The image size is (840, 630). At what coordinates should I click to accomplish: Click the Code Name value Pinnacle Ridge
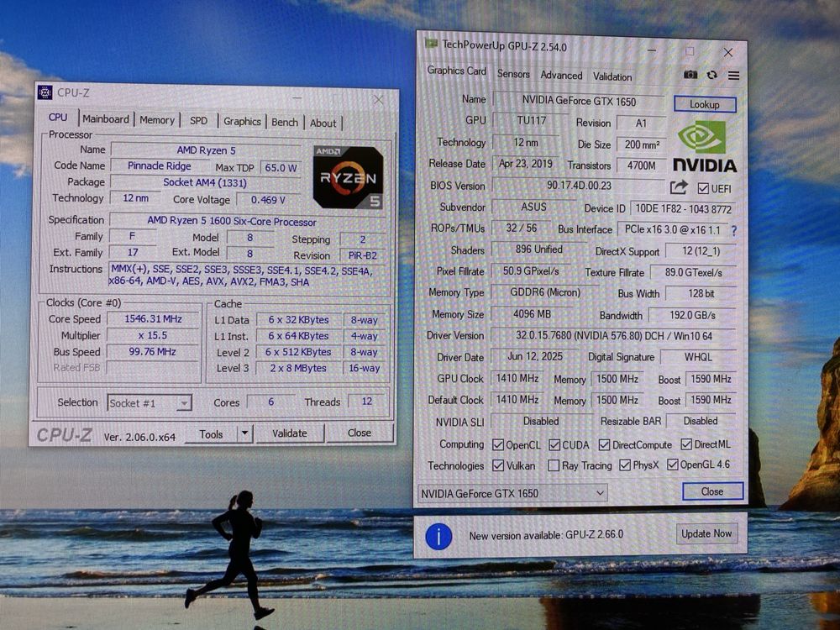tap(159, 166)
